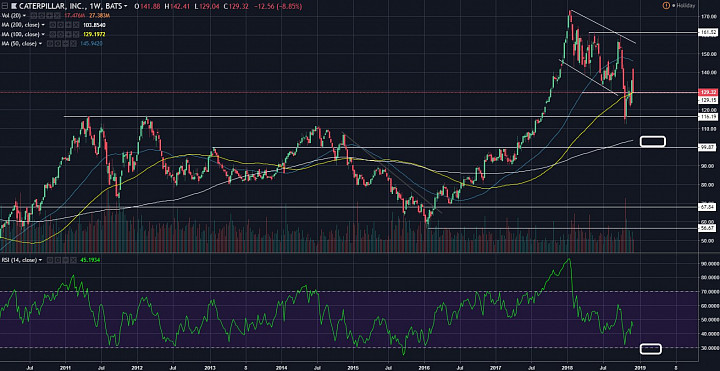
Task: Click the 2016 label on time axis
Action: coord(425,367)
